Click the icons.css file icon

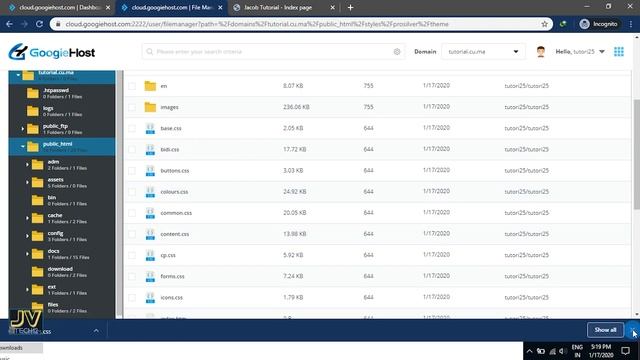(x=150, y=298)
